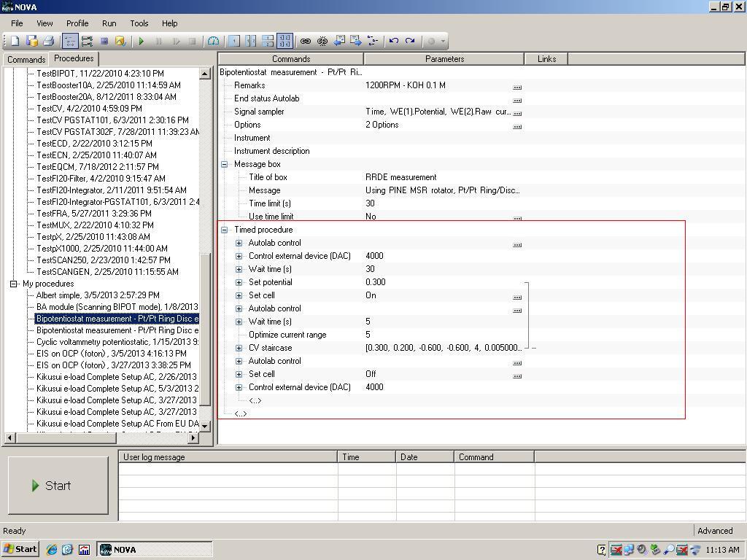Select the single-pane view toolbar icon
The image size is (747, 560).
tap(233, 42)
